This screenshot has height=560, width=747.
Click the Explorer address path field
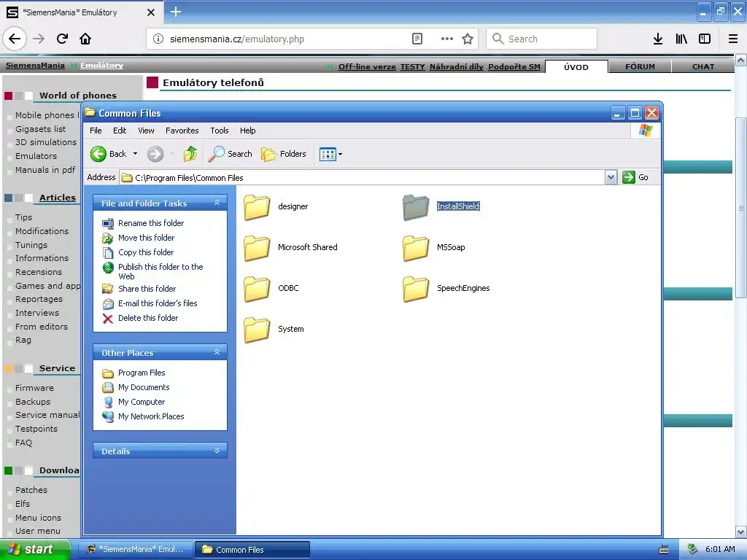pos(363,178)
